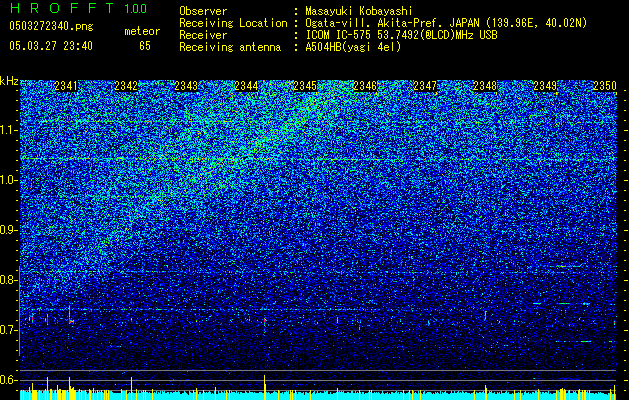Click the 2350 time marker
The width and height of the screenshot is (629, 400).
pyautogui.click(x=605, y=86)
